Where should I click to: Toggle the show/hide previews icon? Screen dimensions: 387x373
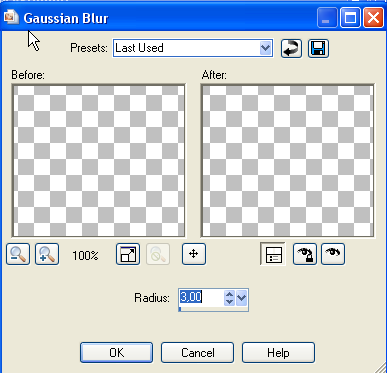[128, 254]
